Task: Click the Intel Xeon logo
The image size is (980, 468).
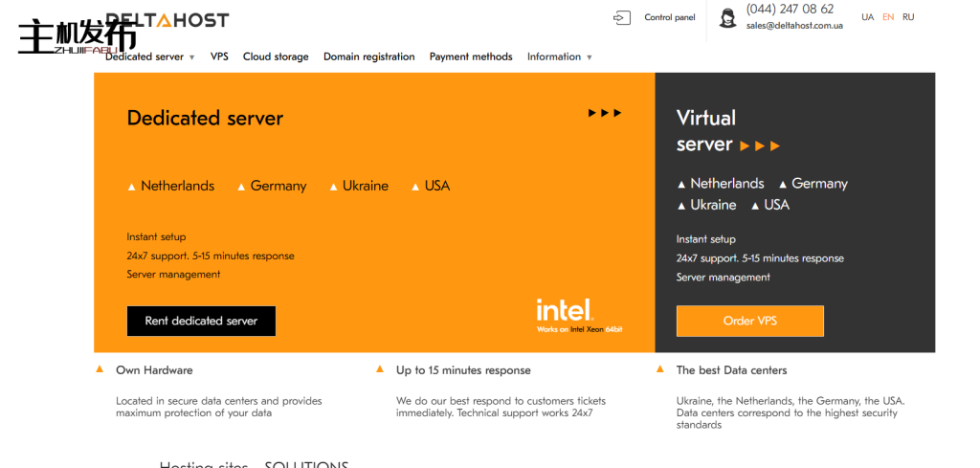Action: [x=566, y=312]
